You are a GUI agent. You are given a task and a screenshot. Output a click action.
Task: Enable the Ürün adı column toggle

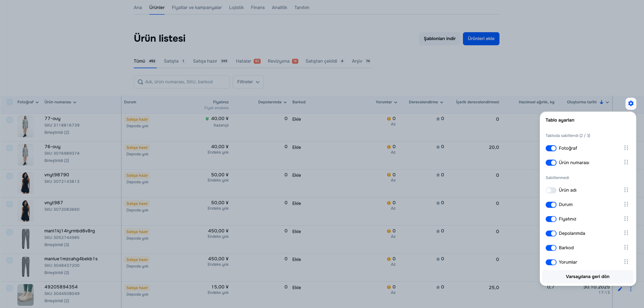click(551, 190)
